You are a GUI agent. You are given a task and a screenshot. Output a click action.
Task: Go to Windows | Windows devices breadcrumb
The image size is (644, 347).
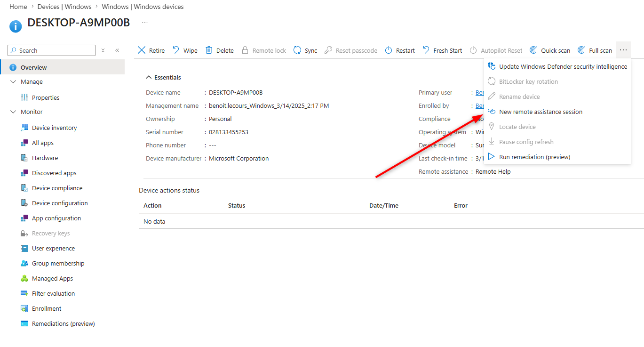[x=143, y=7]
